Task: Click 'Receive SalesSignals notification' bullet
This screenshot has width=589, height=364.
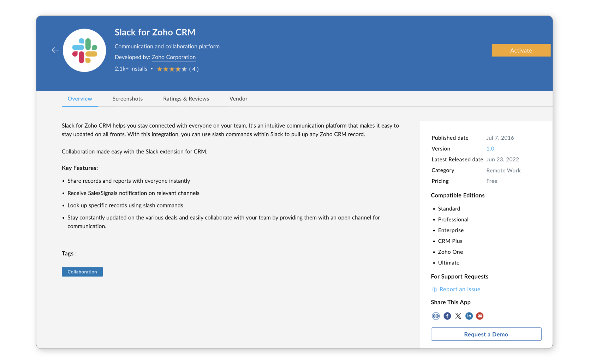Action: tap(133, 193)
